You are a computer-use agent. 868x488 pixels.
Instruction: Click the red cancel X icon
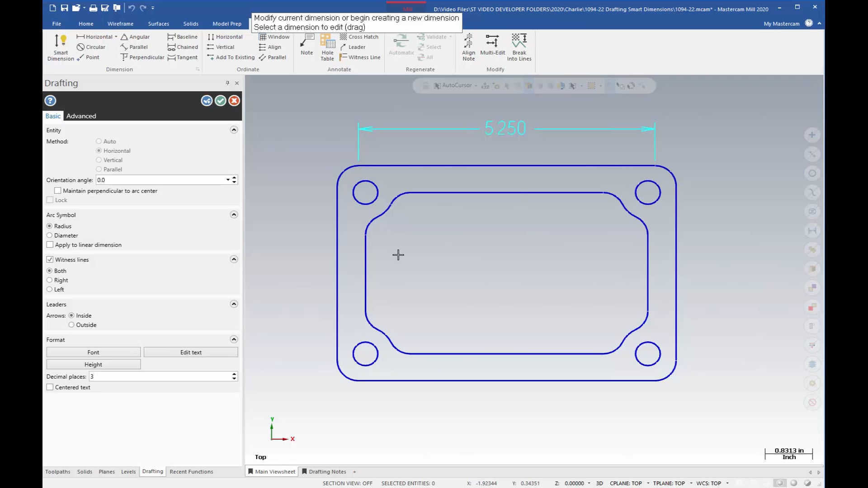234,101
